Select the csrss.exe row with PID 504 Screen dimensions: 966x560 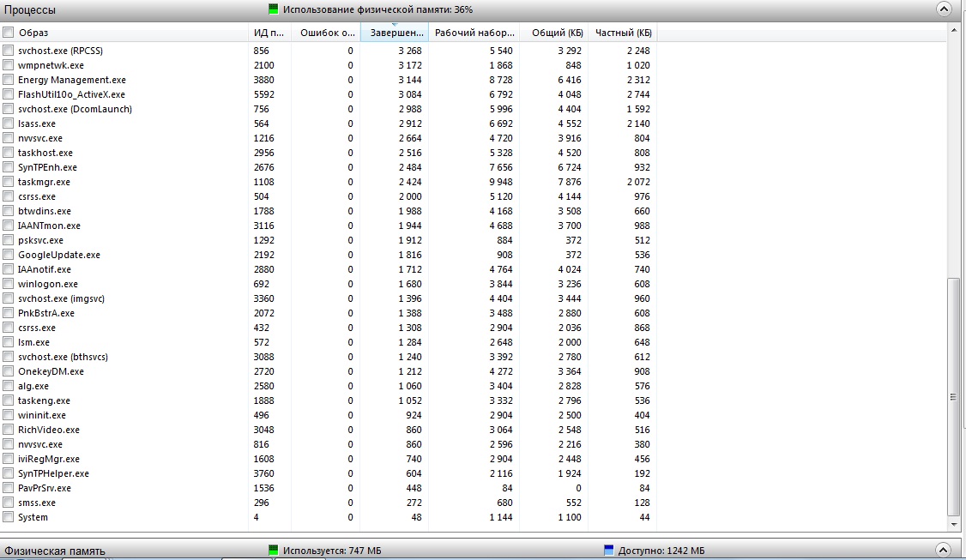(x=329, y=196)
